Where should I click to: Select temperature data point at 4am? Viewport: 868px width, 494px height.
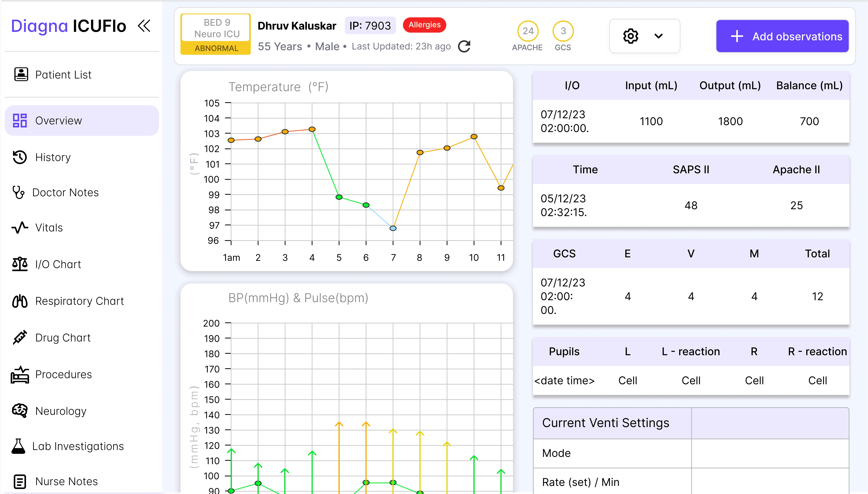[312, 129]
